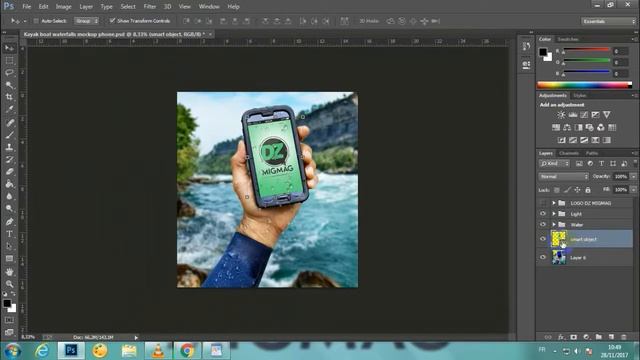Select the Crop tool
640x360 pixels.
tap(9, 97)
